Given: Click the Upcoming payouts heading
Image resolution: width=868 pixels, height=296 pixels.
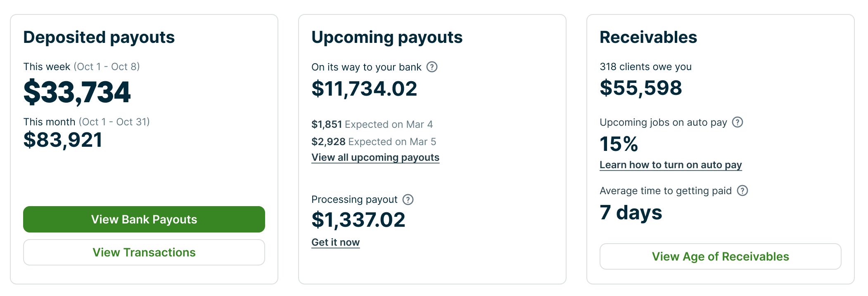Looking at the screenshot, I should click(x=387, y=37).
